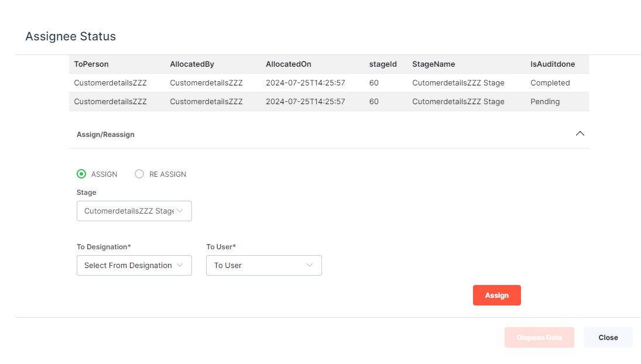Click first row's AllocatedOn timestamp
Image resolution: width=641 pixels, height=364 pixels.
(x=305, y=83)
